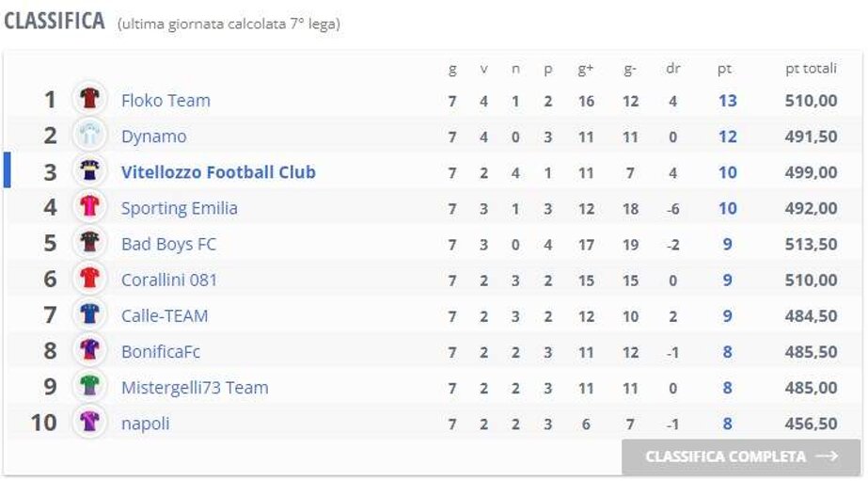This screenshot has width=868, height=481.
Task: Open the Mistergelli73 Team link
Action: coord(195,388)
